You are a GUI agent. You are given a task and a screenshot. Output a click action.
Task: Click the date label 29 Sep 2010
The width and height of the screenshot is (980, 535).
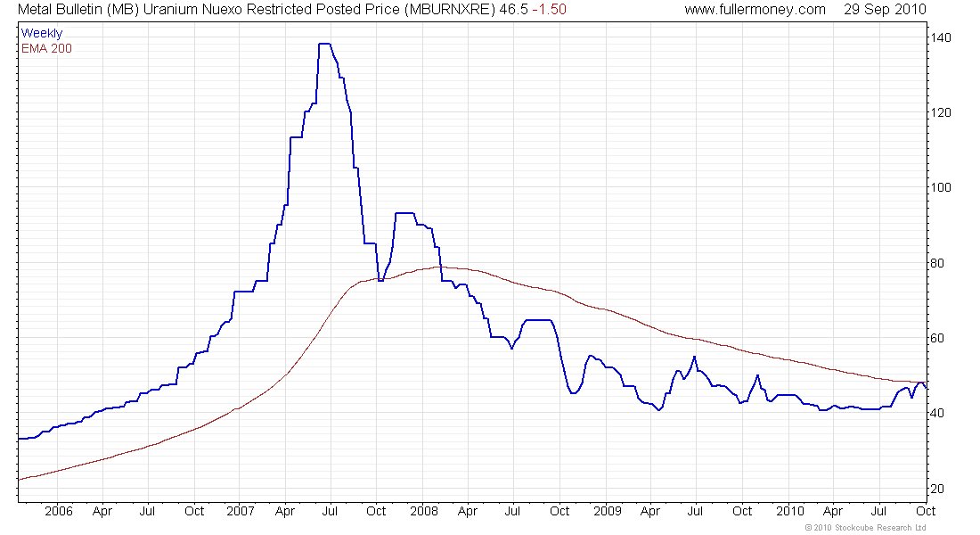[885, 10]
